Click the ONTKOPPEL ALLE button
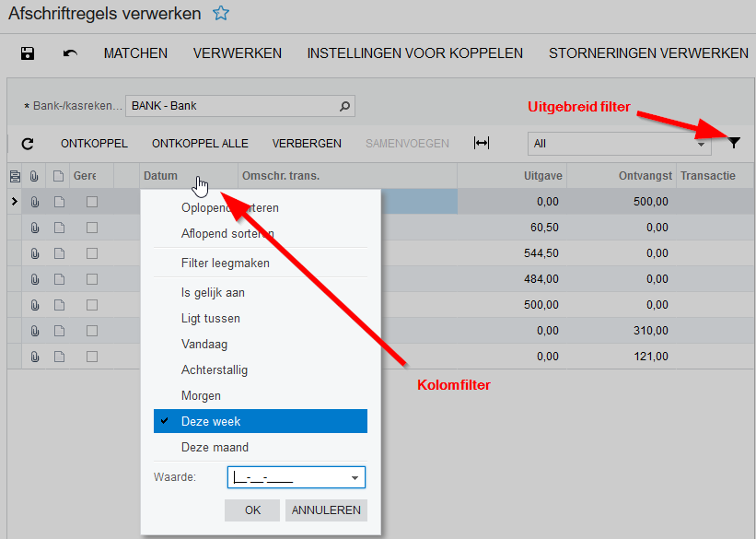756x539 pixels. pos(200,144)
